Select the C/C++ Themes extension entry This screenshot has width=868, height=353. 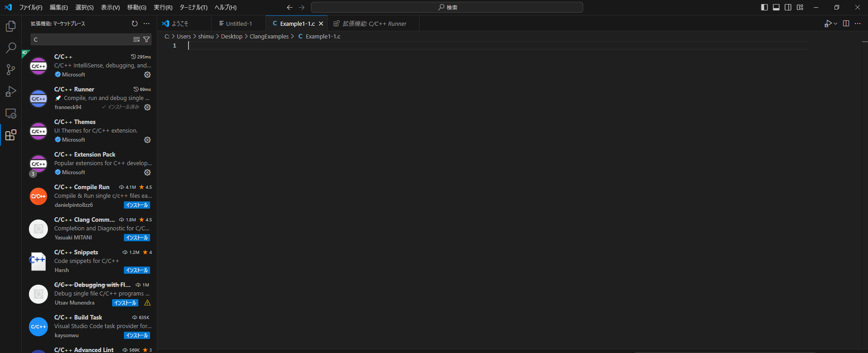[90, 131]
